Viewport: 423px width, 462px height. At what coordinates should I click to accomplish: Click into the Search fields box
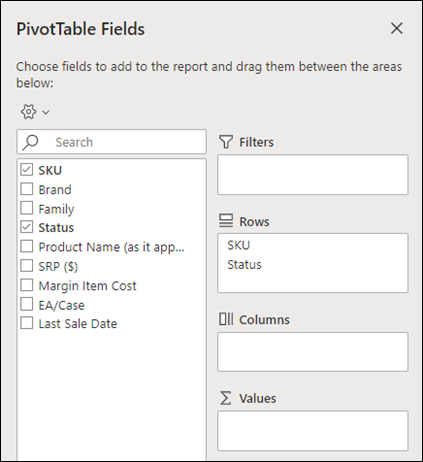click(112, 142)
